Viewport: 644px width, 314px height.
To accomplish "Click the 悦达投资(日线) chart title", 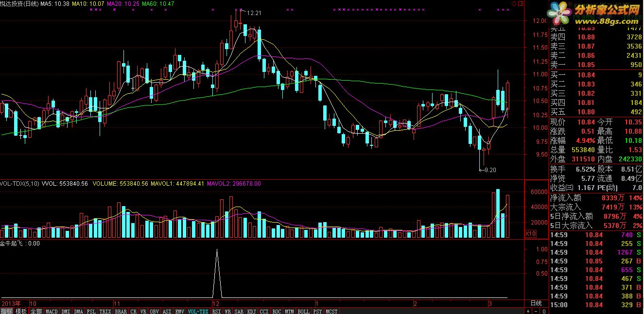I will click(19, 3).
